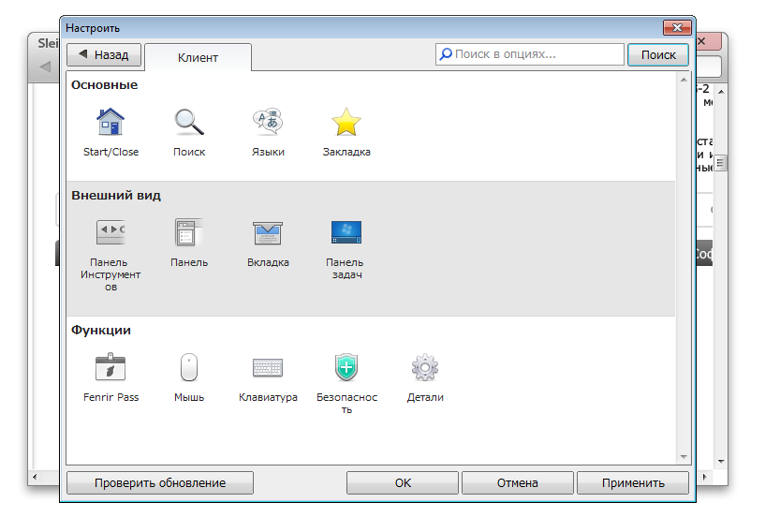Open Панель Инструментов toolbar settings

(x=110, y=232)
